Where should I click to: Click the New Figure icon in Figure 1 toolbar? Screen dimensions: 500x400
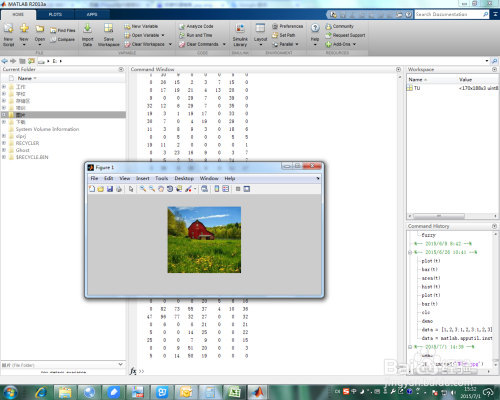click(x=92, y=189)
